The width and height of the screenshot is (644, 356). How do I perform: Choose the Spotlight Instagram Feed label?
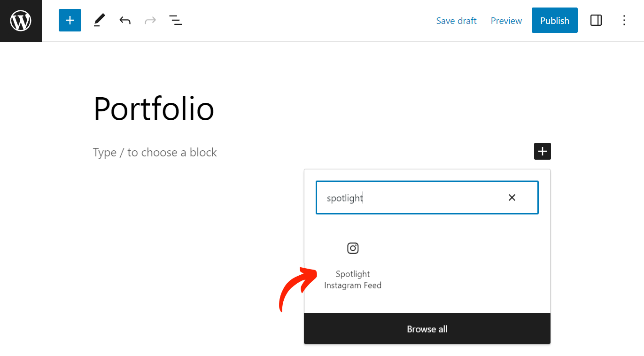353,279
